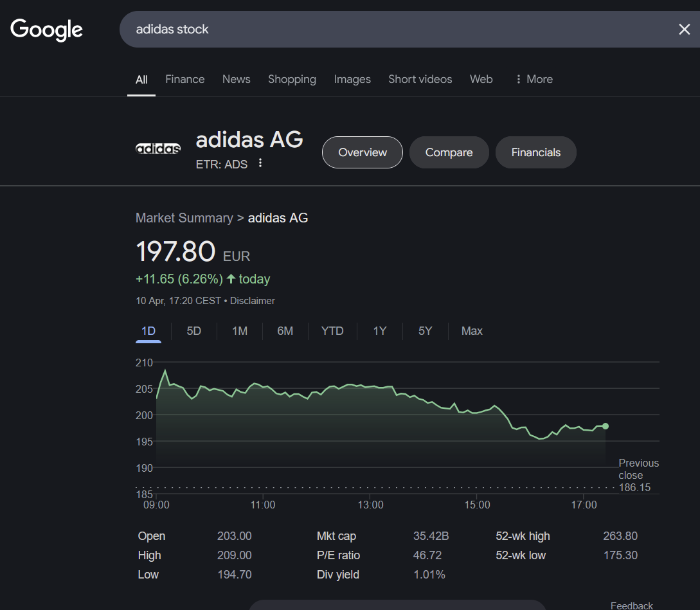Click the 52-wk low value 175.30
The width and height of the screenshot is (700, 610).
coord(620,555)
